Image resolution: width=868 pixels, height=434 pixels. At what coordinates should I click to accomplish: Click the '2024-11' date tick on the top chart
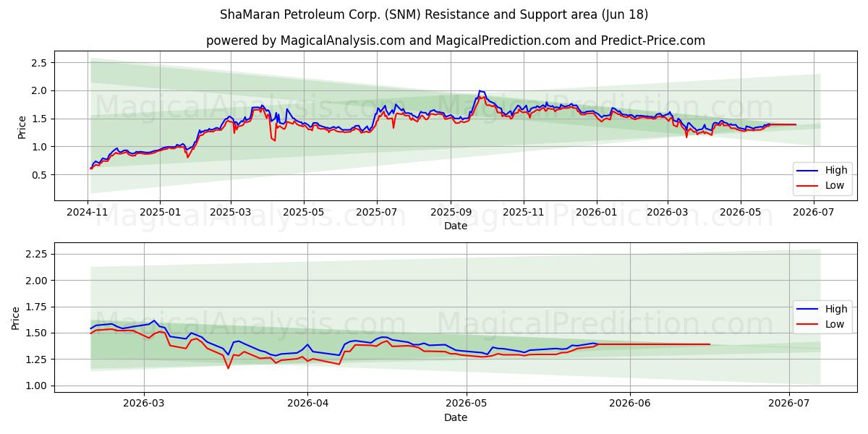(x=88, y=213)
